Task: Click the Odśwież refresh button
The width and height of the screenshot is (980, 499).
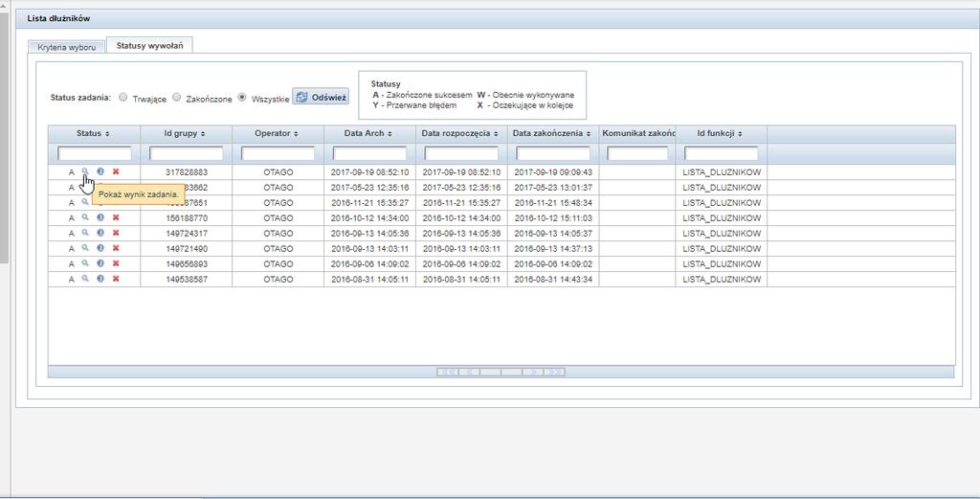Action: (321, 98)
